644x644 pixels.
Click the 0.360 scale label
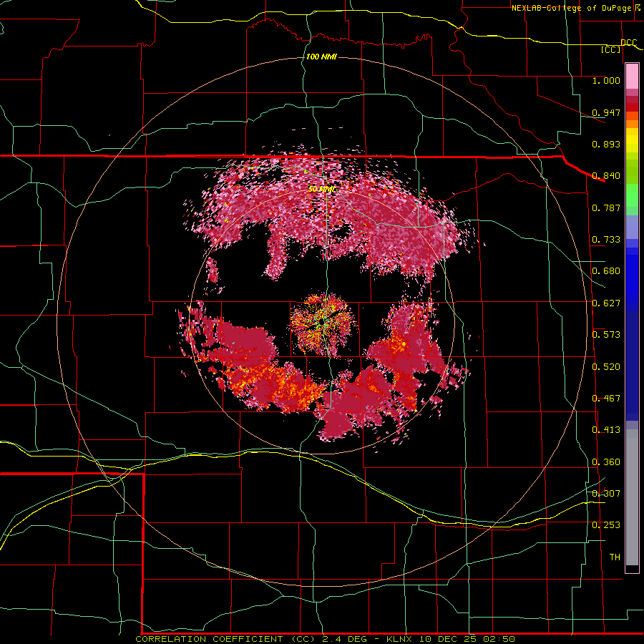point(606,462)
